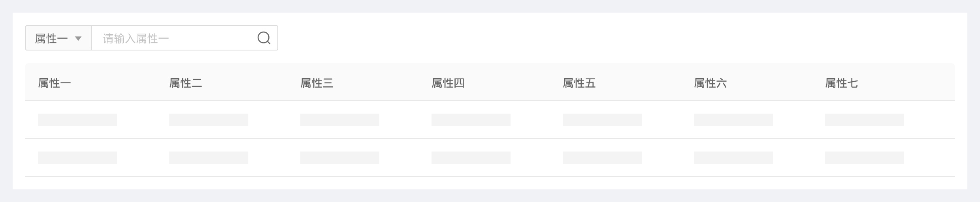Viewport: 980px width, 202px height.
Task: Click the 属性六 column header
Action: (x=710, y=83)
